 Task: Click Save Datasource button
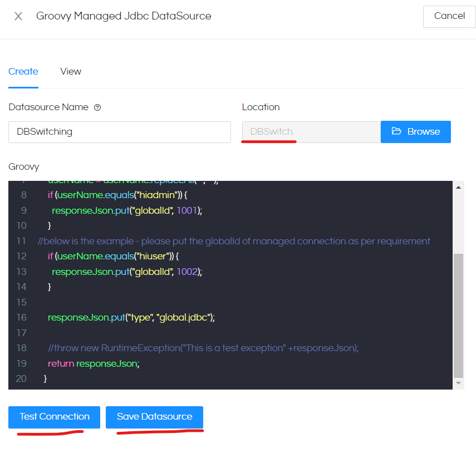coord(154,417)
